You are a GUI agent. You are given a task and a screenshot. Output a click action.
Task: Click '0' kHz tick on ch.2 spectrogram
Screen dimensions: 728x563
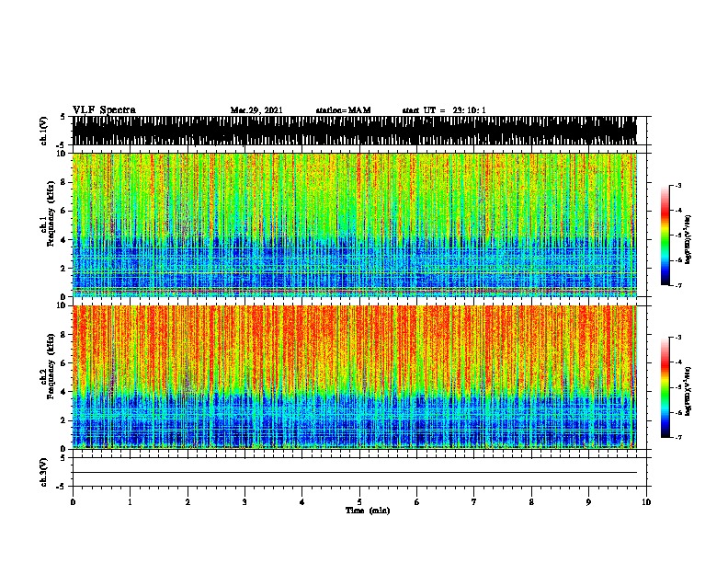[x=64, y=449]
